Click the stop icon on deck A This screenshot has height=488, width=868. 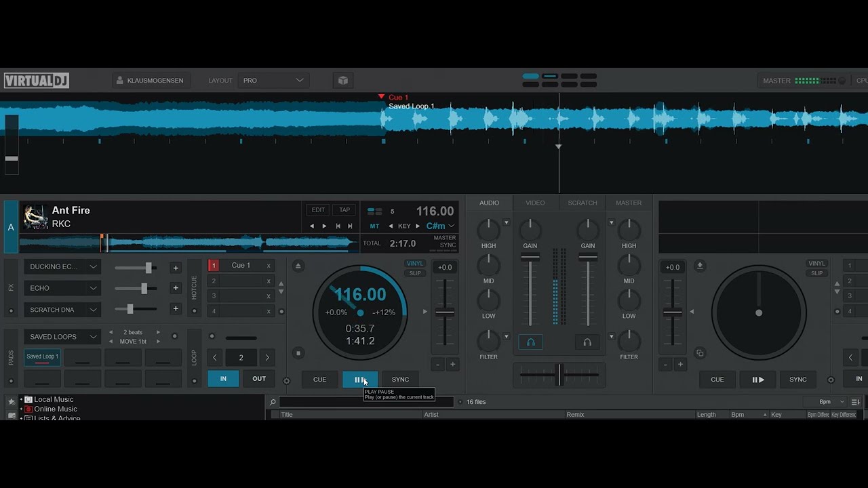[x=298, y=353]
